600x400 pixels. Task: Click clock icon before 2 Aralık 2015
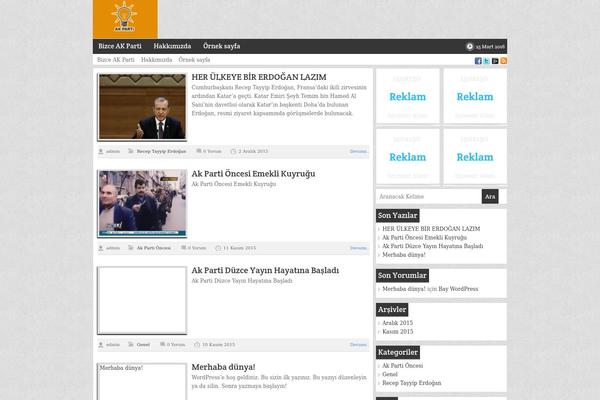(x=233, y=152)
